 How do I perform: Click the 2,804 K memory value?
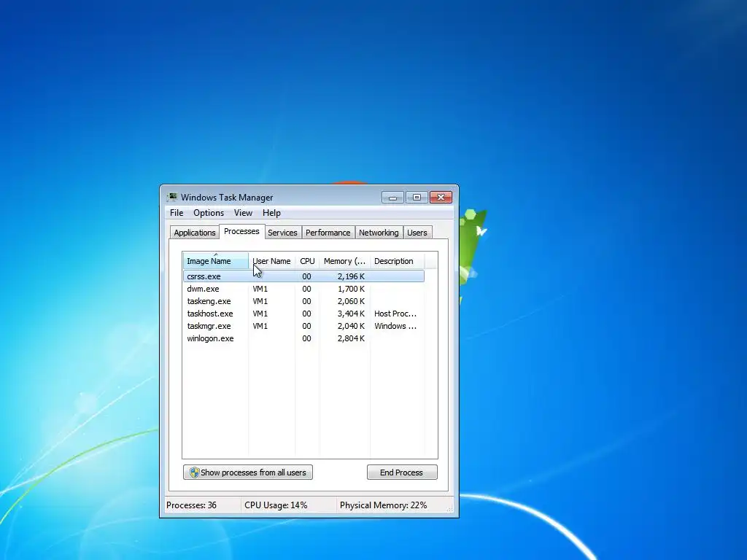click(351, 338)
